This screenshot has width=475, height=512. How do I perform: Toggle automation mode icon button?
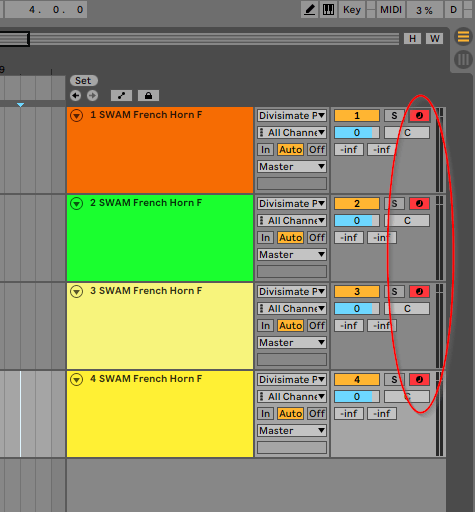tap(121, 96)
